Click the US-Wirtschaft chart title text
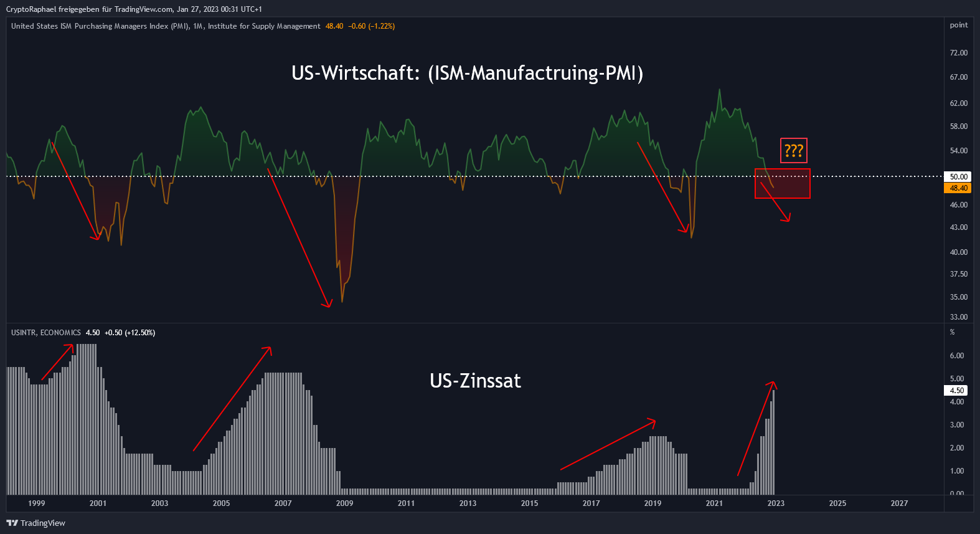The width and height of the screenshot is (980, 534). tap(468, 73)
